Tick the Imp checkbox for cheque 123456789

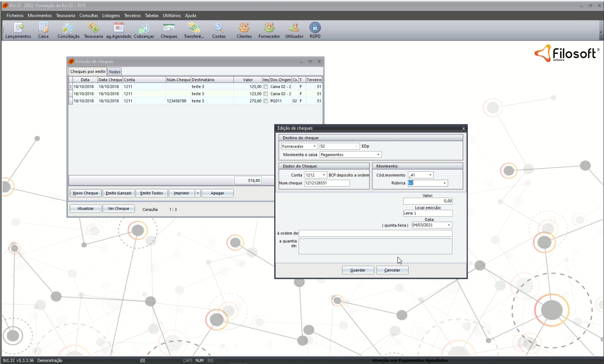click(266, 101)
